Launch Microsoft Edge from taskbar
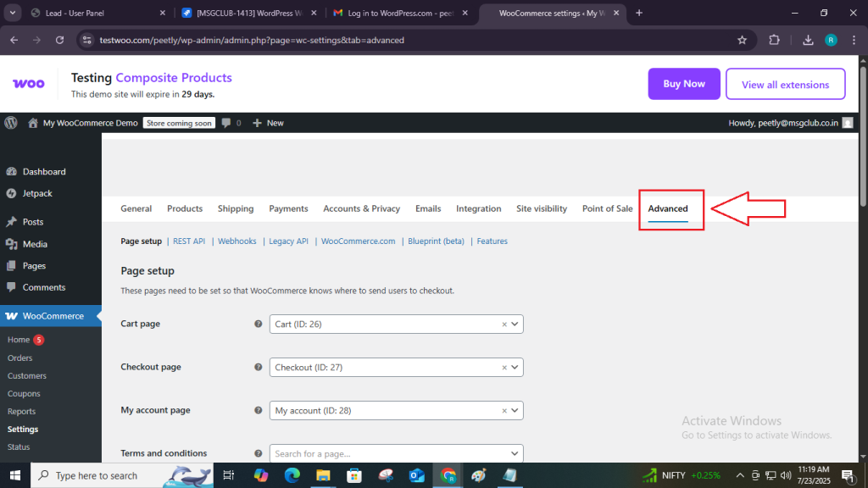This screenshot has height=488, width=868. 292,475
